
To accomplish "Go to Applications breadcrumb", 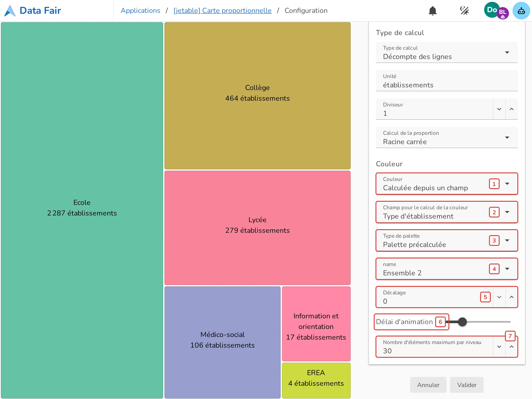I will [x=141, y=11].
